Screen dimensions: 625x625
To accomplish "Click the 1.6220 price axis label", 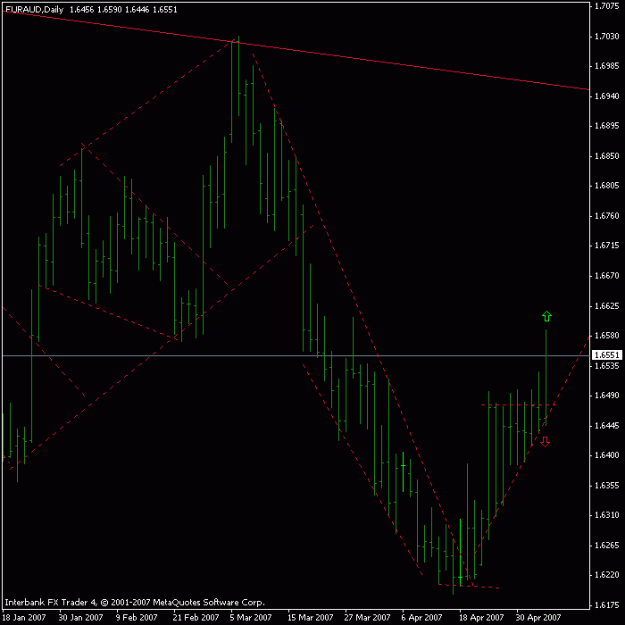I will point(607,575).
